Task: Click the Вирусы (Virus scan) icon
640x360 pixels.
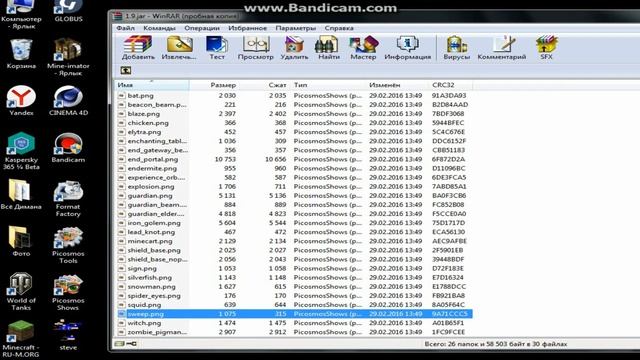Action: [x=456, y=48]
